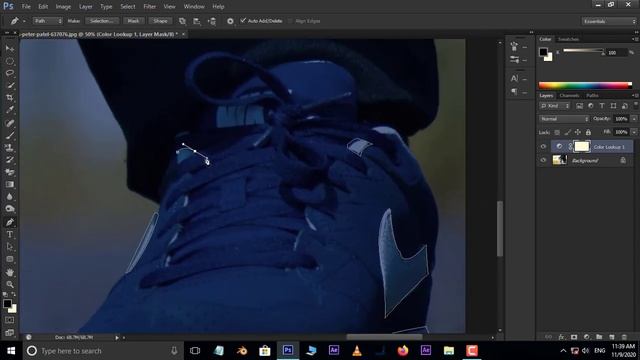Viewport: 640px width, 360px height.
Task: Hide the Color Lookup 1 layer
Action: pos(543,147)
